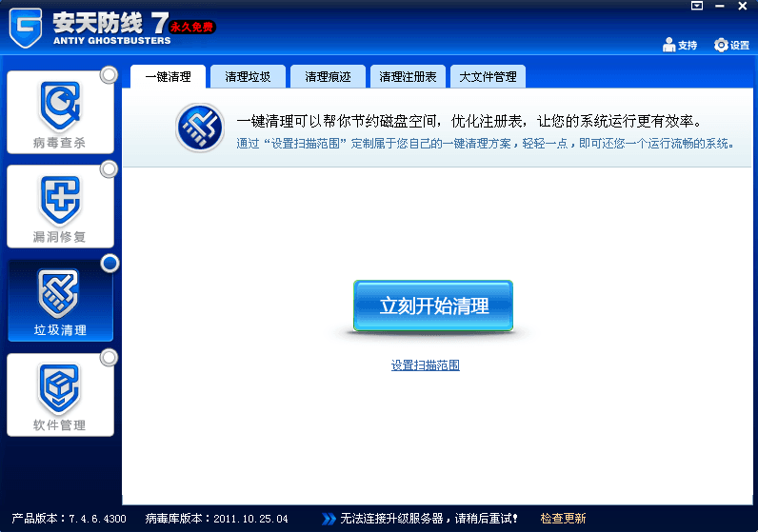Click the 立刻开始清理 button
Viewport: 758px width, 532px height.
click(x=433, y=305)
